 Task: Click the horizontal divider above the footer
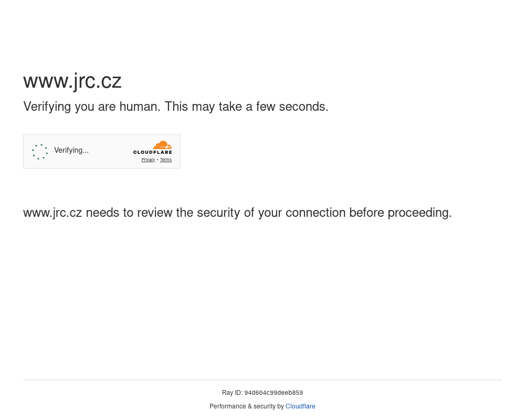(262, 380)
